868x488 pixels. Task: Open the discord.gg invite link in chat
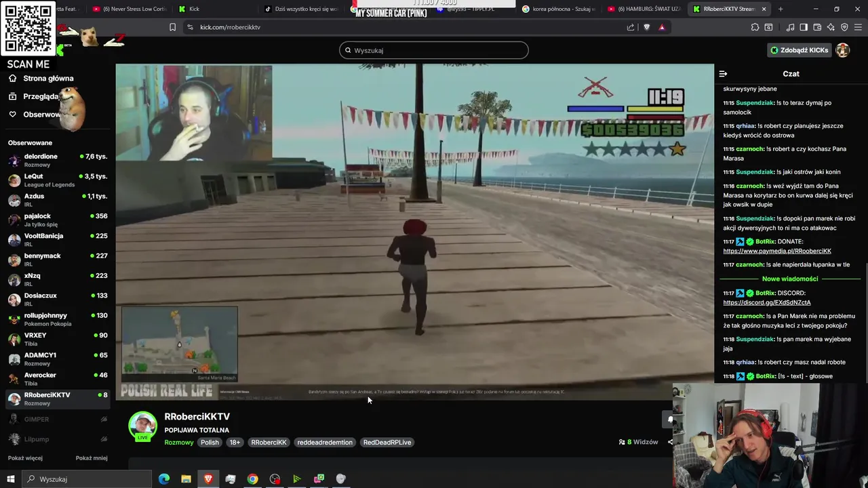click(767, 303)
